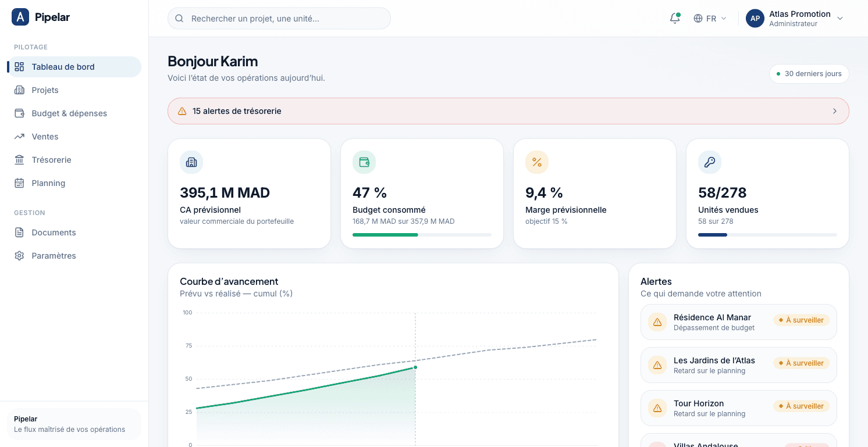
Task: Click the Projets building icon
Action: 19,90
